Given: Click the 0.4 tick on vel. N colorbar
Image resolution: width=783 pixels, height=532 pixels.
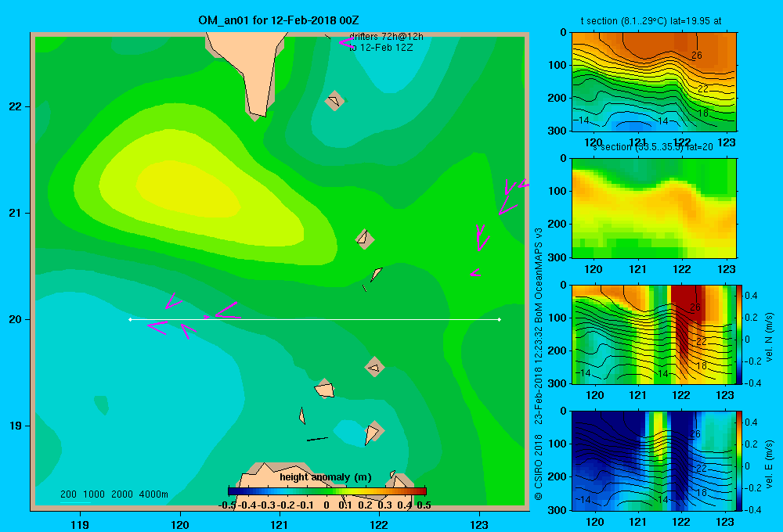Looking at the screenshot, I should [751, 296].
